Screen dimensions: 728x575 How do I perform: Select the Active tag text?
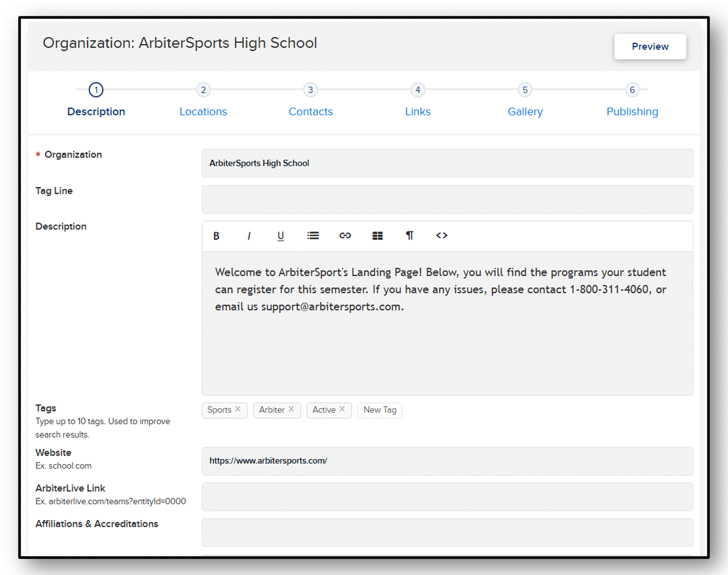coord(324,410)
